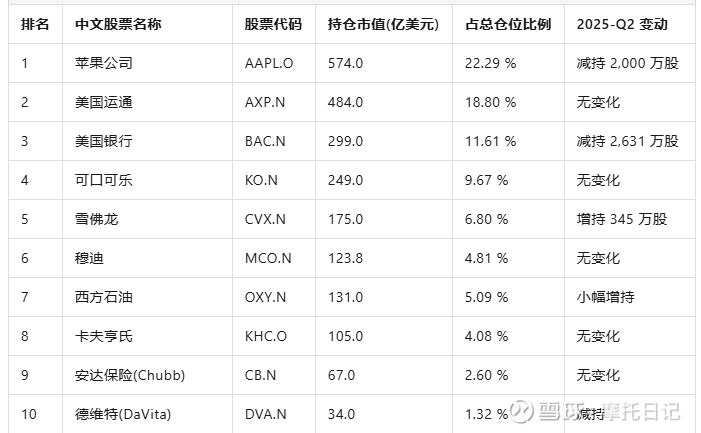This screenshot has width=701, height=433.
Task: Select the 2025-Q2 变动 column header
Action: tap(622, 24)
